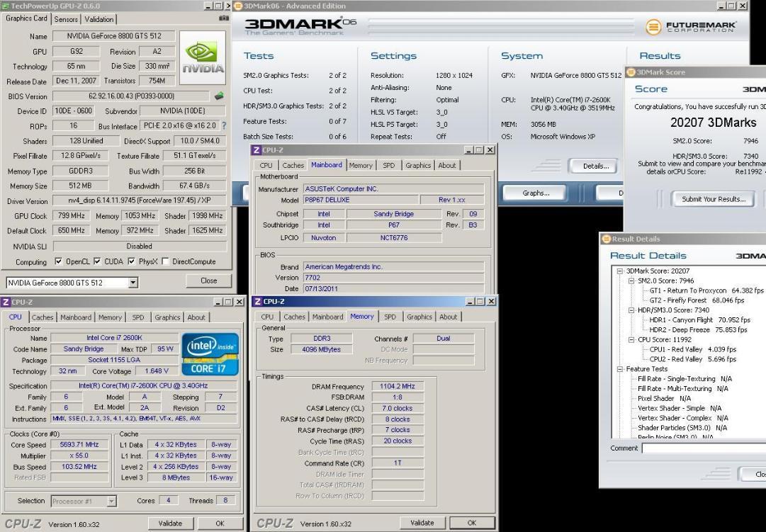Open Graphics tab in the CPU-Z Memory window
The width and height of the screenshot is (766, 532).
pos(419,317)
